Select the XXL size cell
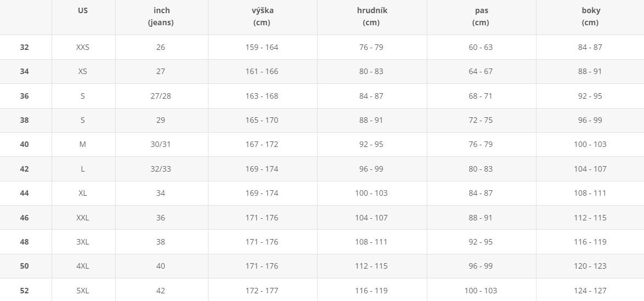 (82, 218)
